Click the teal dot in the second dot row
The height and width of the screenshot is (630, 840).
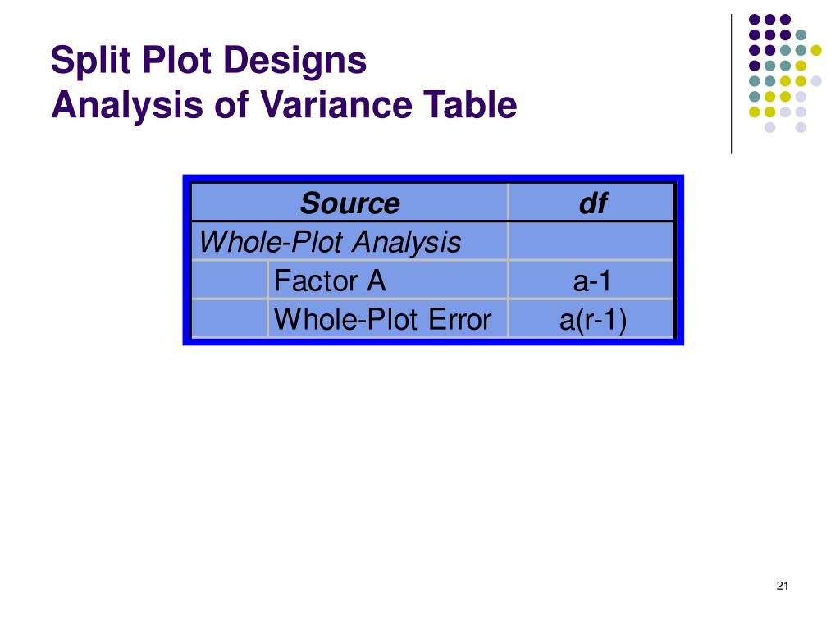(x=801, y=34)
